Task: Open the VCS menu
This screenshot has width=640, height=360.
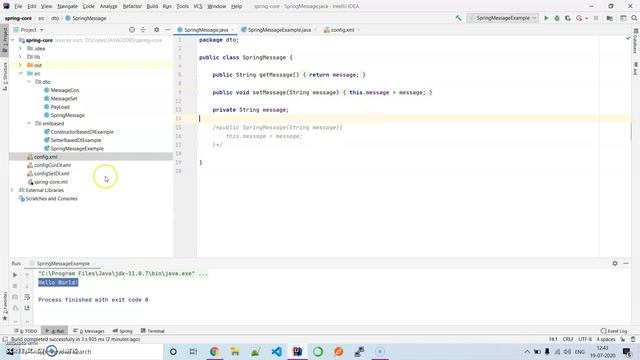Action: coord(198,7)
